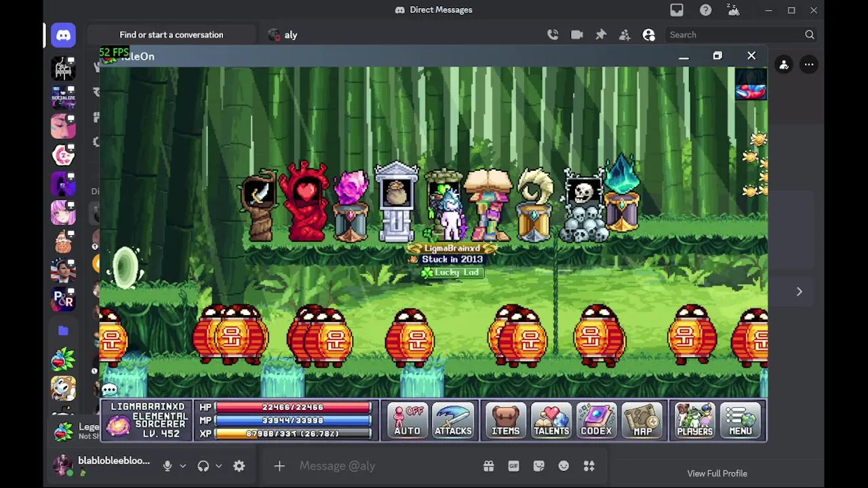Click the golden horn statue
Image resolution: width=868 pixels, height=488 pixels.
(535, 205)
